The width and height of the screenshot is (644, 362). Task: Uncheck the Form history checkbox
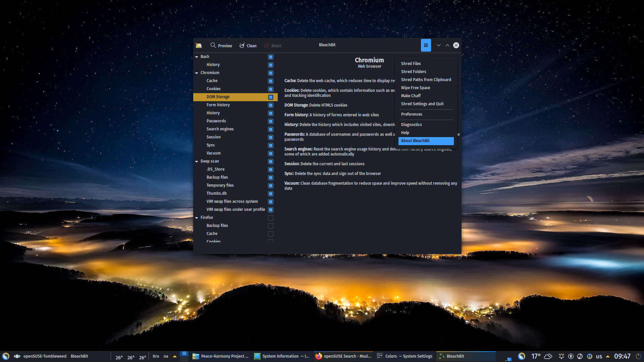click(x=271, y=105)
